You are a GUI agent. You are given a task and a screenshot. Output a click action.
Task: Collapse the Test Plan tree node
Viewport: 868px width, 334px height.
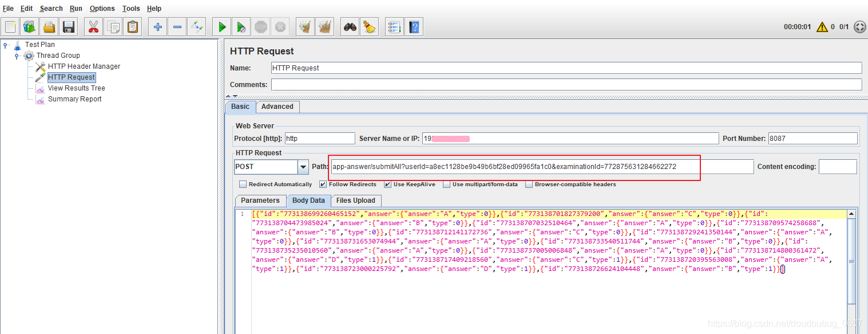pos(6,45)
